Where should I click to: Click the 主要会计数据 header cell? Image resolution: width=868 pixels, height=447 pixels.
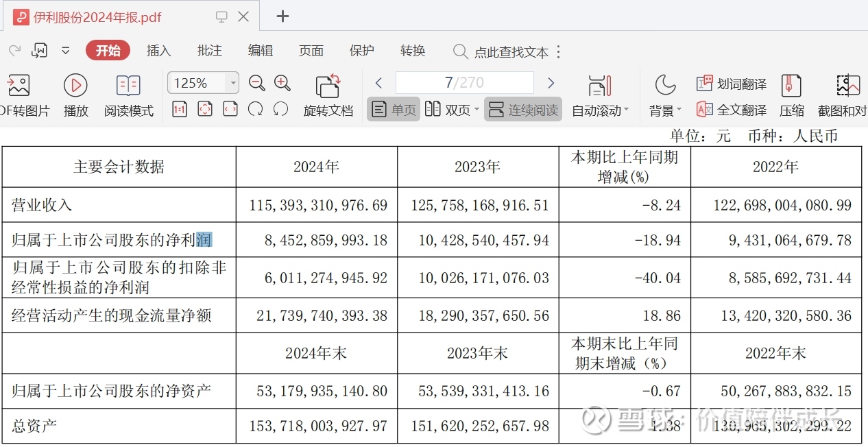tap(119, 167)
